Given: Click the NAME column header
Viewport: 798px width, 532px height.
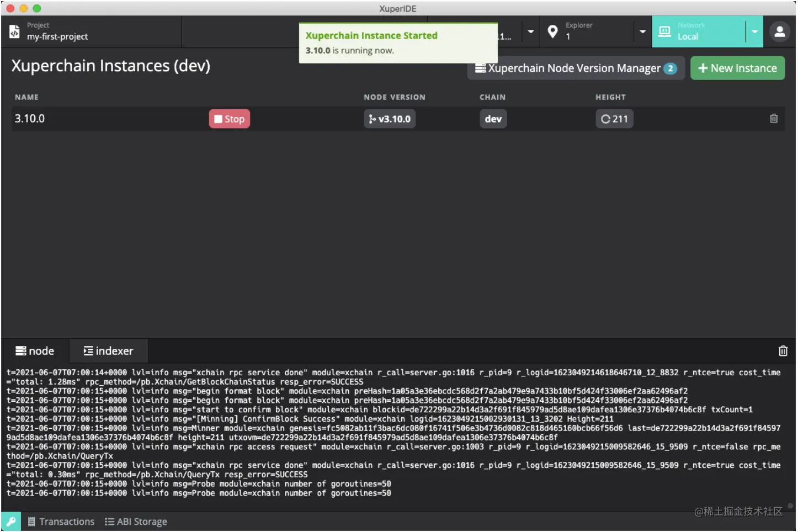Looking at the screenshot, I should (26, 97).
